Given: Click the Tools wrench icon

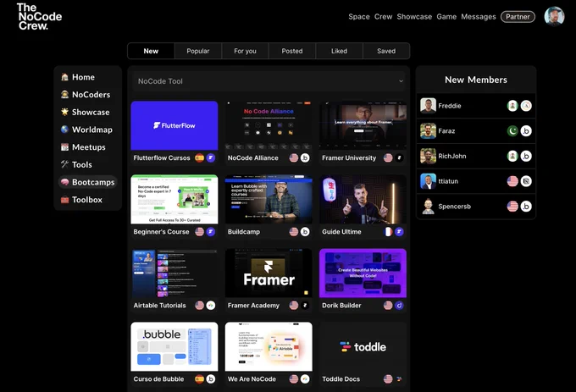Looking at the screenshot, I should [x=64, y=164].
